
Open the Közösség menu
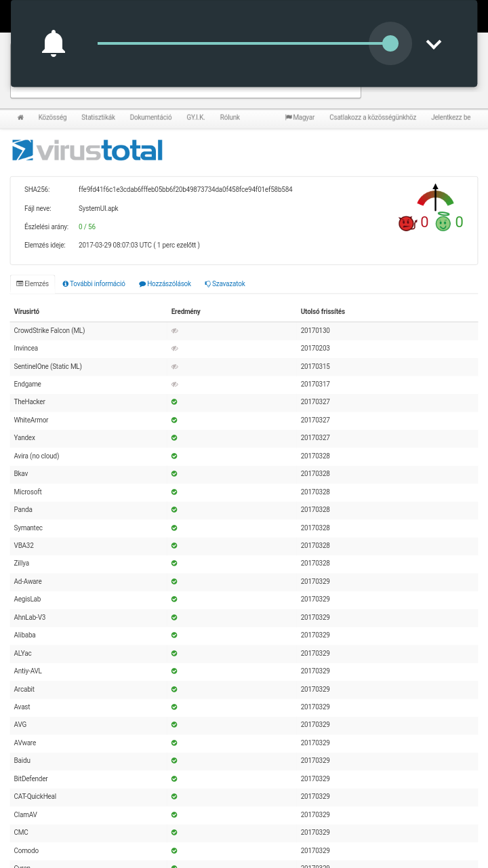click(x=52, y=117)
